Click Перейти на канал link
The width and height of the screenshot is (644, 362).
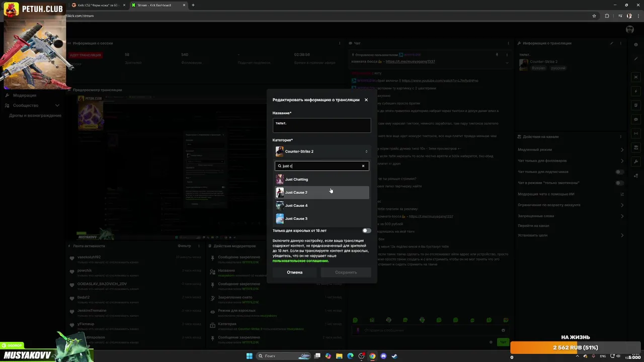click(x=533, y=226)
